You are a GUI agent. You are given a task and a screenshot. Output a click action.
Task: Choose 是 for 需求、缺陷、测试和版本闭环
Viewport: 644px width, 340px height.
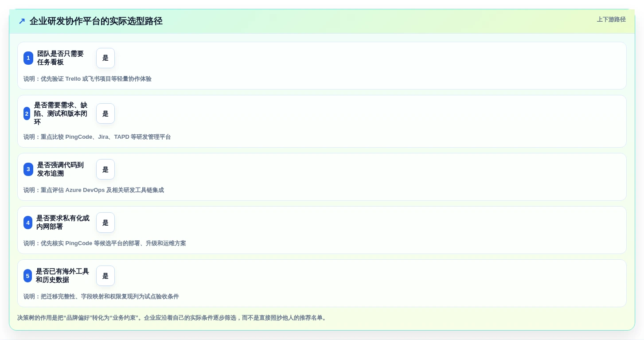coord(105,113)
